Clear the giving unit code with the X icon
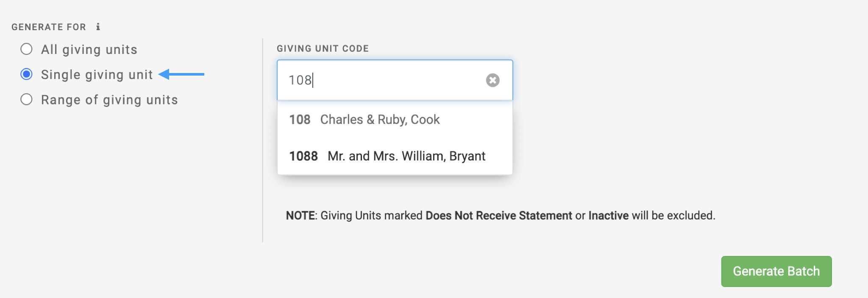 pos(492,80)
